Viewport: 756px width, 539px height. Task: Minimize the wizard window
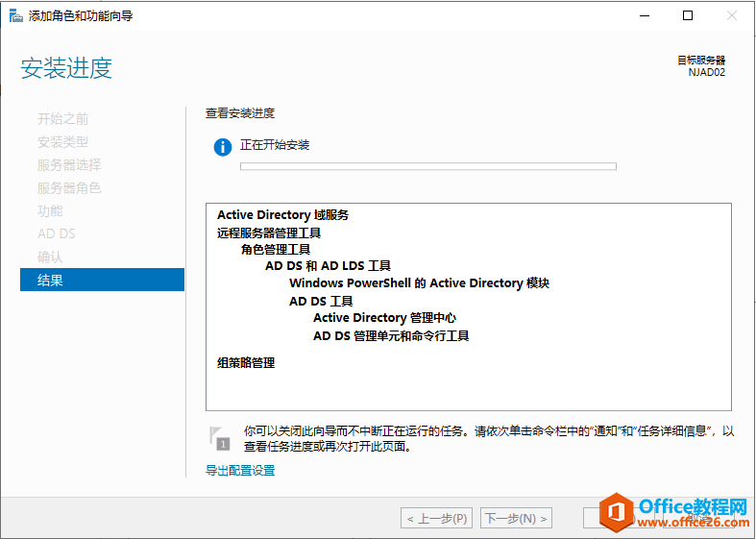point(643,15)
